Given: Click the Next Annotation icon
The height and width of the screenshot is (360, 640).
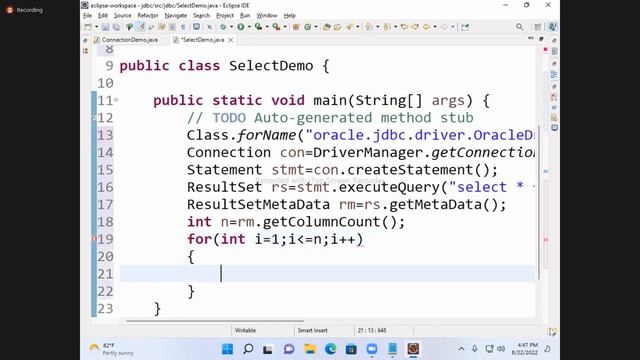Looking at the screenshot, I should coord(369,27).
